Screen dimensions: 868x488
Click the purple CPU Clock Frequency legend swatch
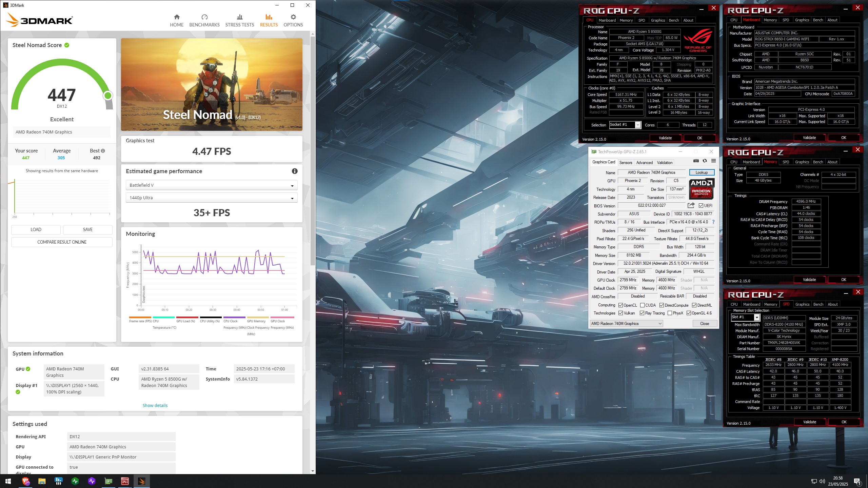tap(234, 318)
